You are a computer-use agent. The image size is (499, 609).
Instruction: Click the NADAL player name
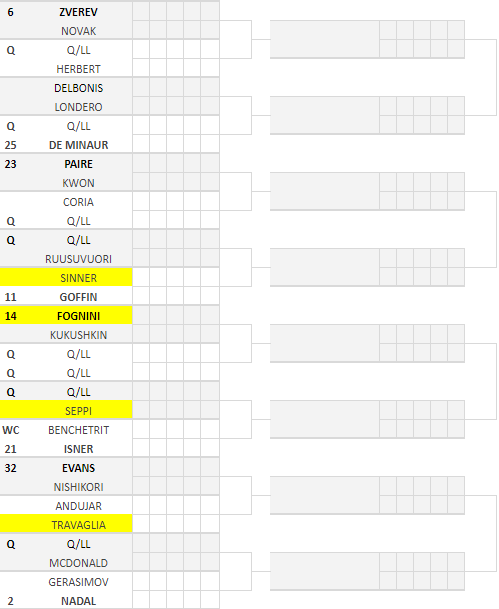[78, 601]
